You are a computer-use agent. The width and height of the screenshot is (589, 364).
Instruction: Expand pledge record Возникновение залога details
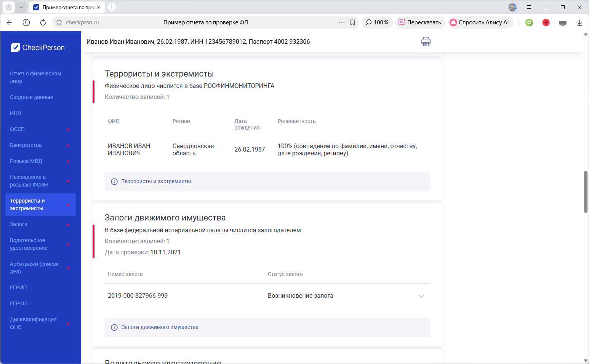421,295
